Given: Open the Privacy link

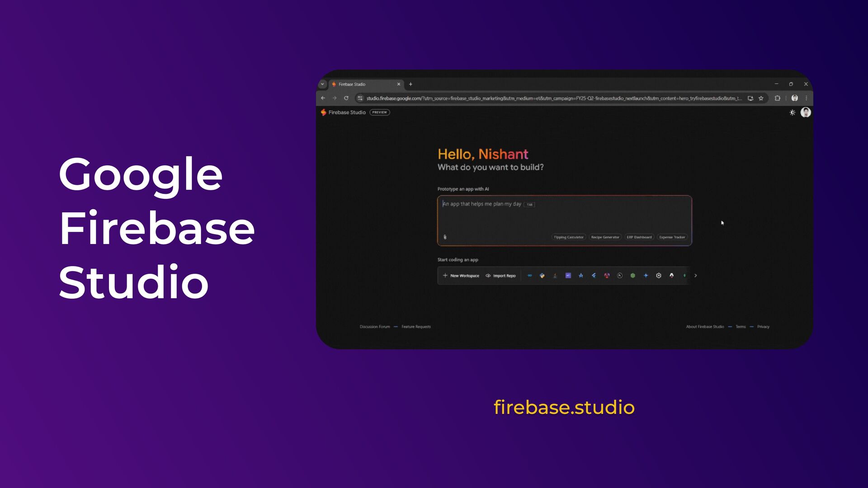Looking at the screenshot, I should tap(763, 326).
